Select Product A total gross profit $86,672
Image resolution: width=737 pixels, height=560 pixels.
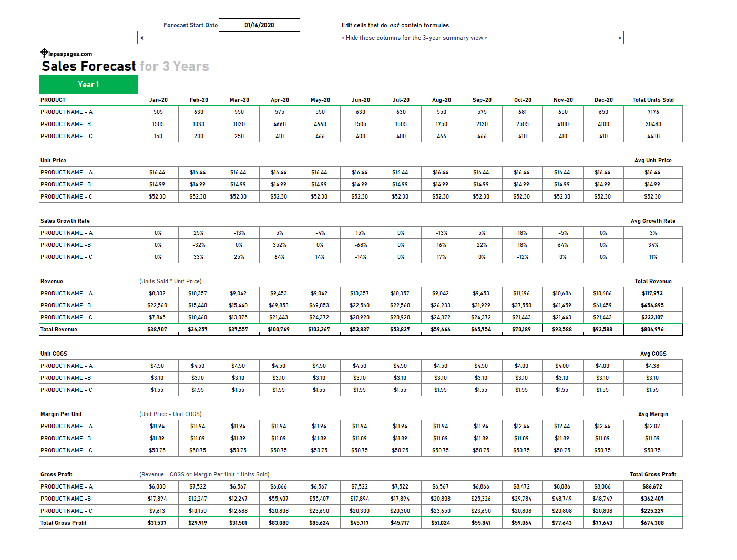[x=653, y=486]
